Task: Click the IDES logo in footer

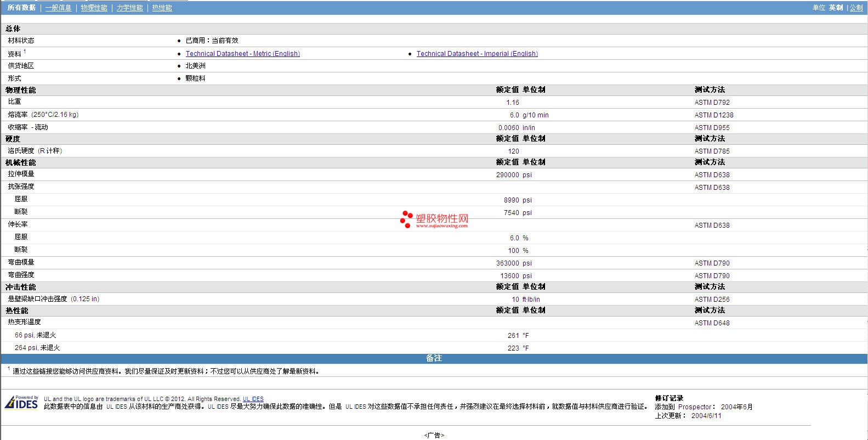Action: [21, 403]
